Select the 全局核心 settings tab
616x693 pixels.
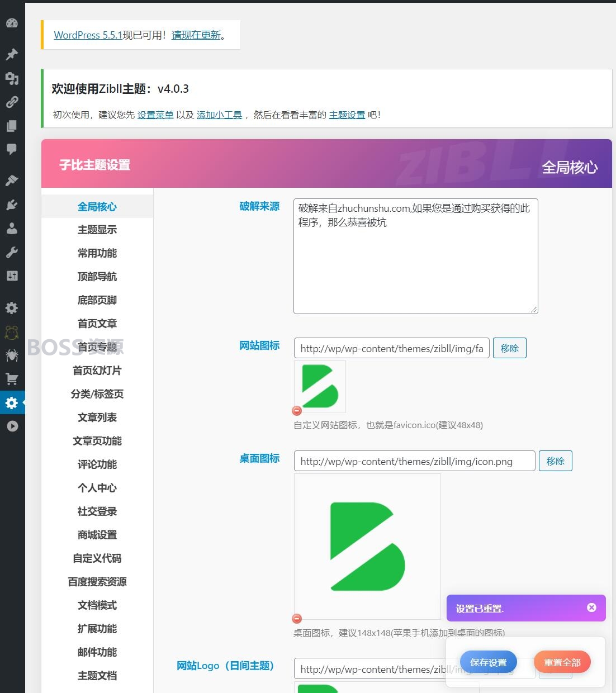coord(97,206)
